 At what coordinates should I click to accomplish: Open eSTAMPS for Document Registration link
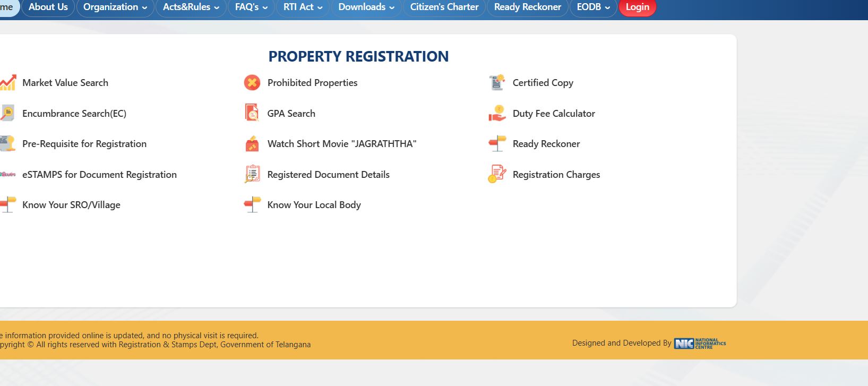[99, 175]
